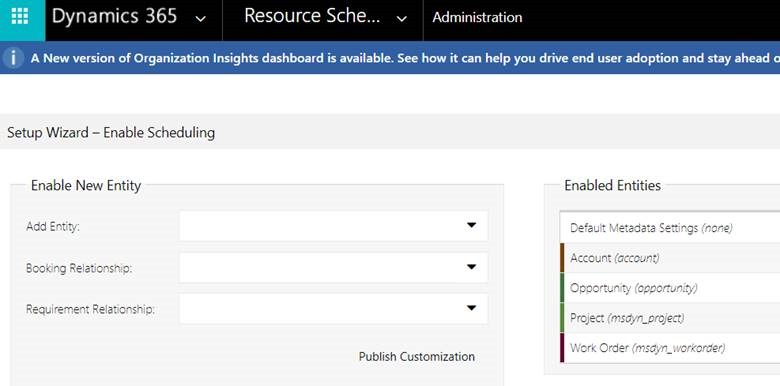780x386 pixels.
Task: Click the Dynamics 365 home label
Action: [114, 16]
